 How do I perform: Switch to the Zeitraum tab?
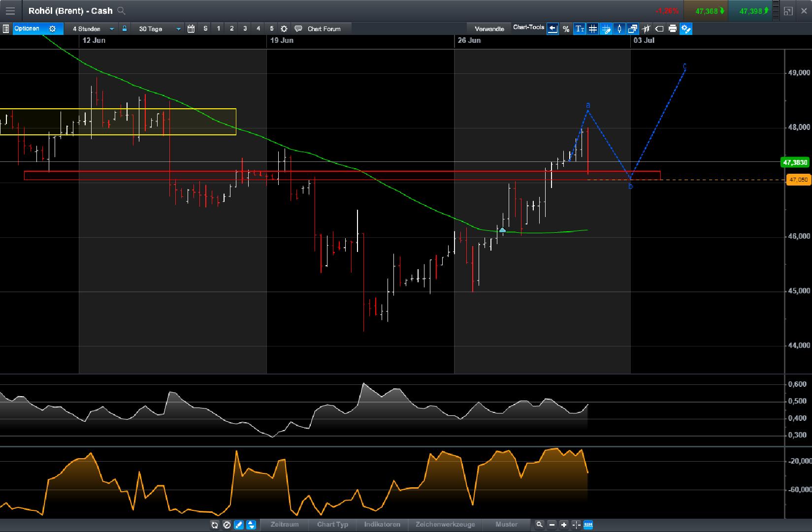tap(285, 525)
